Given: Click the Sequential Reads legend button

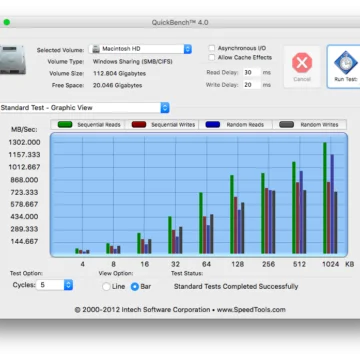Looking at the screenshot, I should pos(87,125).
